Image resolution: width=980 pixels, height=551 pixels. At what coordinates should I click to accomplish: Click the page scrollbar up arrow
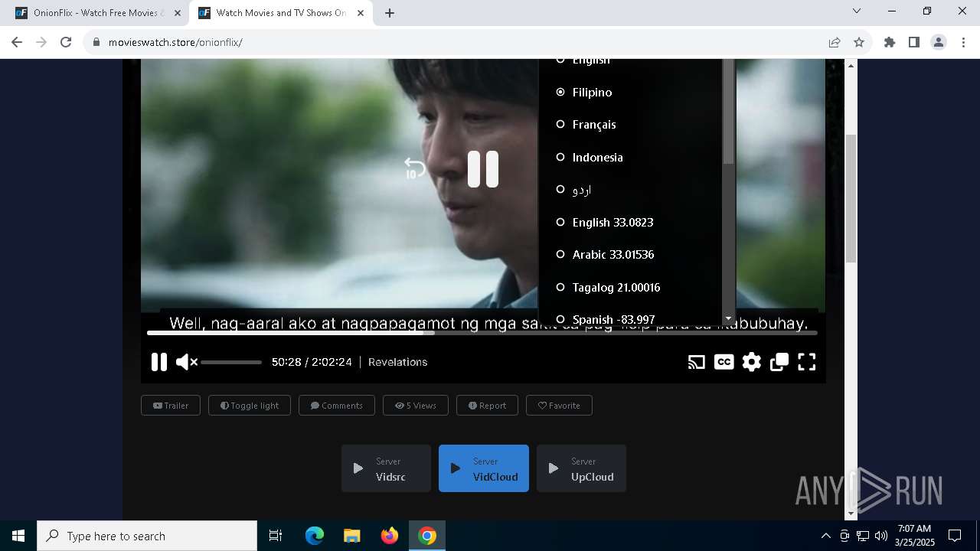851,66
